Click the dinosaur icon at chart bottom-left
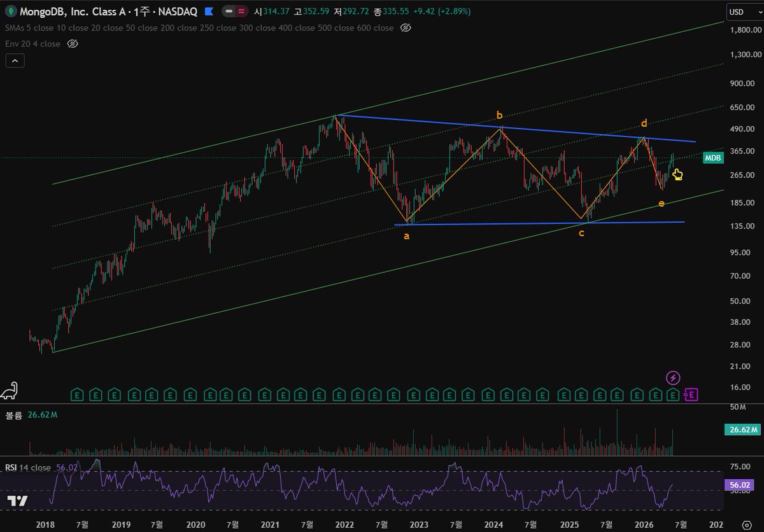Viewport: 764px width, 532px height. [11, 390]
